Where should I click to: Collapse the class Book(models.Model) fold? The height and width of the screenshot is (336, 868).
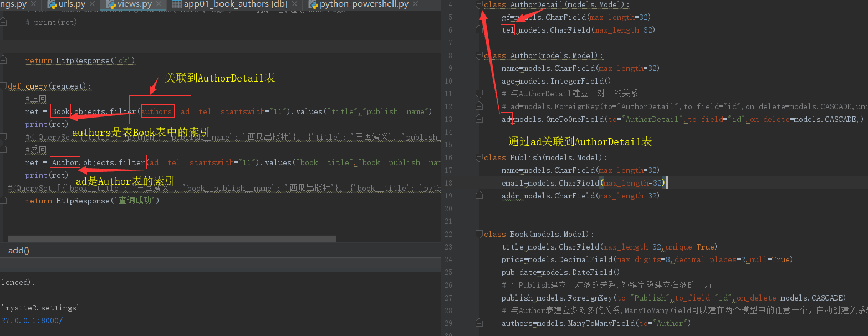click(x=479, y=234)
